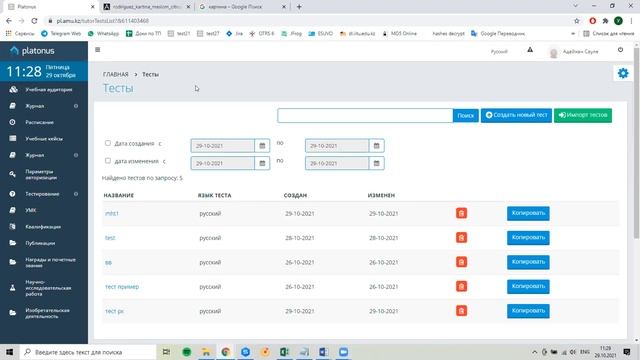The height and width of the screenshot is (360, 640).
Task: Copy the test created 28-10-2021
Action: pyautogui.click(x=528, y=238)
